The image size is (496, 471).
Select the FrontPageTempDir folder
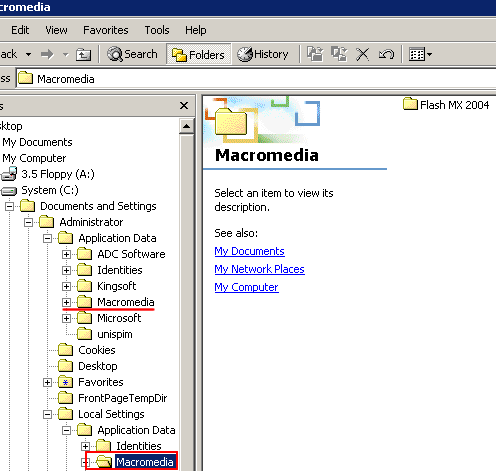113,398
